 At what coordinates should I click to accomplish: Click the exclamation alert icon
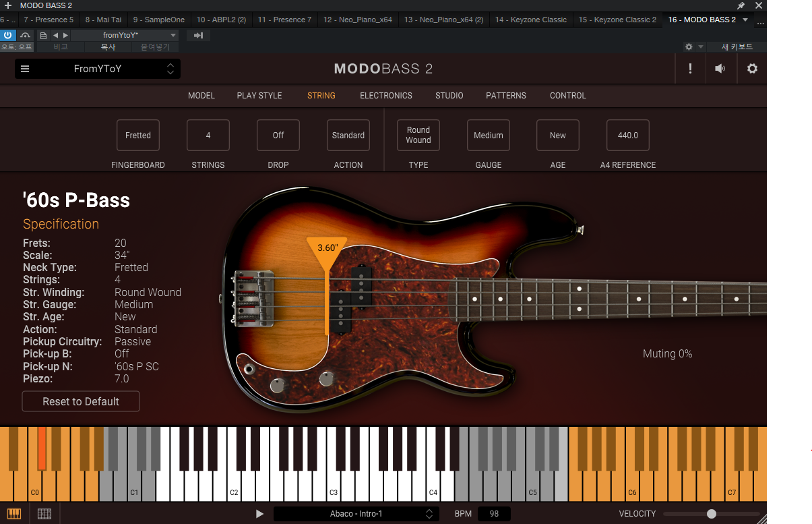pos(690,69)
